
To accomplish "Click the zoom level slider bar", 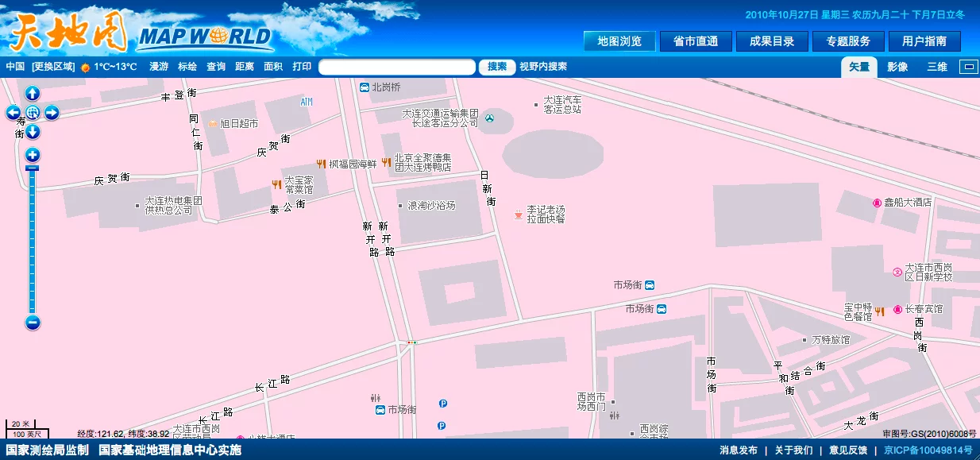I will (33, 238).
